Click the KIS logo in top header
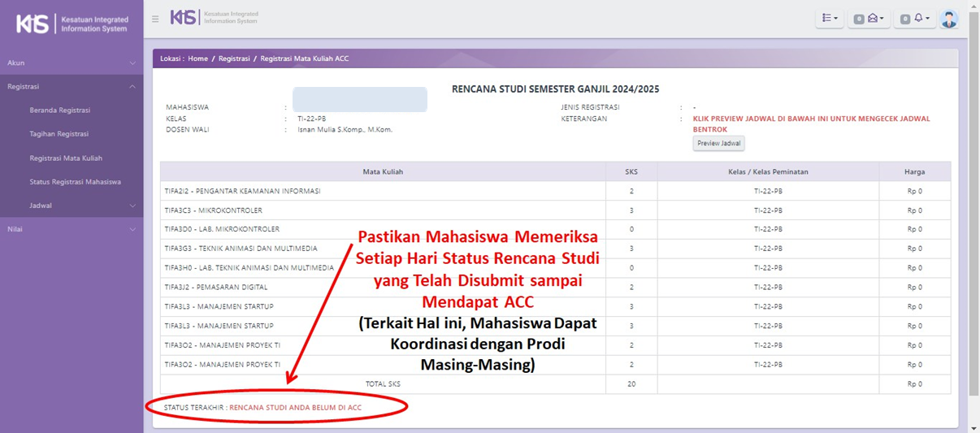The height and width of the screenshot is (433, 980). (x=215, y=17)
